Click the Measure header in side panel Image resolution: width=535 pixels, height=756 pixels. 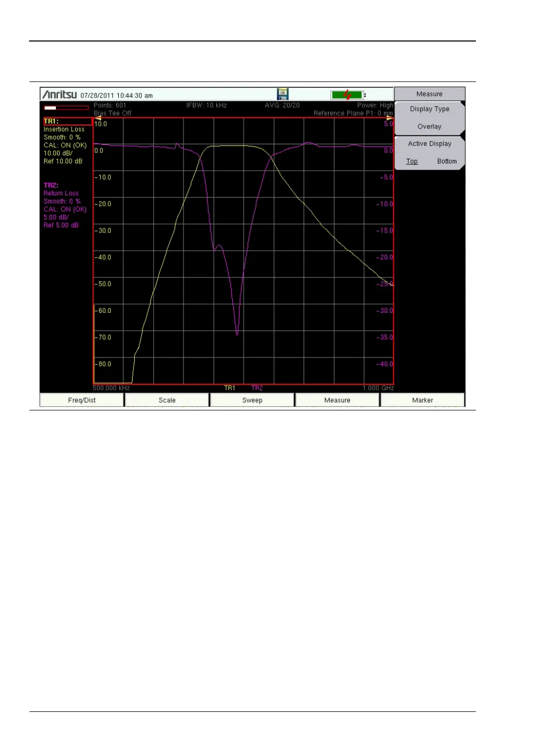(x=430, y=94)
